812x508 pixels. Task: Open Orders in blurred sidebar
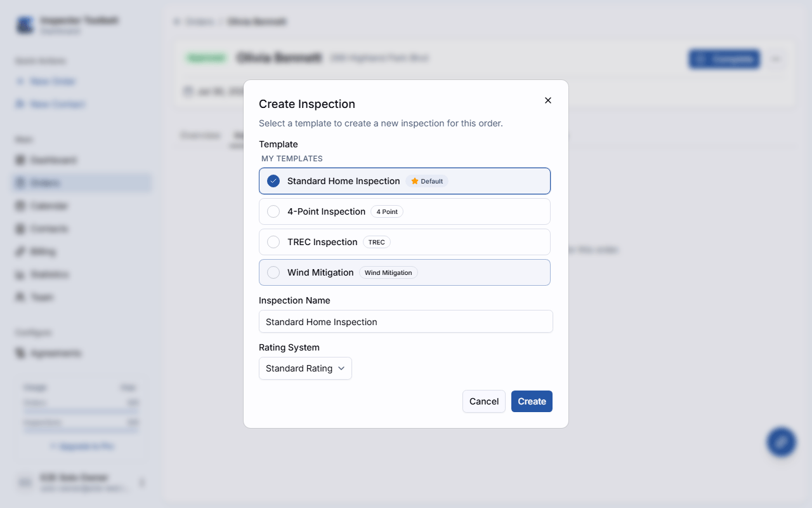click(x=82, y=183)
